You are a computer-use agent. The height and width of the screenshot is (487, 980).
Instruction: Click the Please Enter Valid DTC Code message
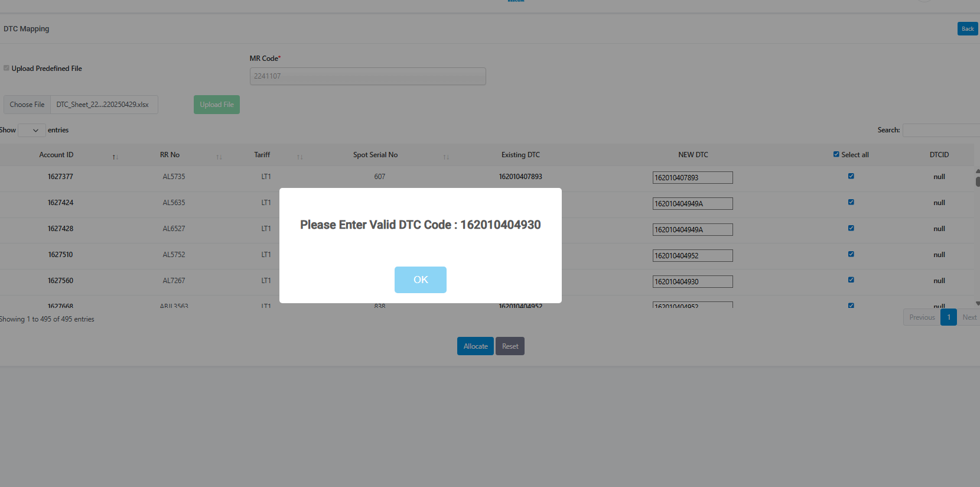(421, 225)
